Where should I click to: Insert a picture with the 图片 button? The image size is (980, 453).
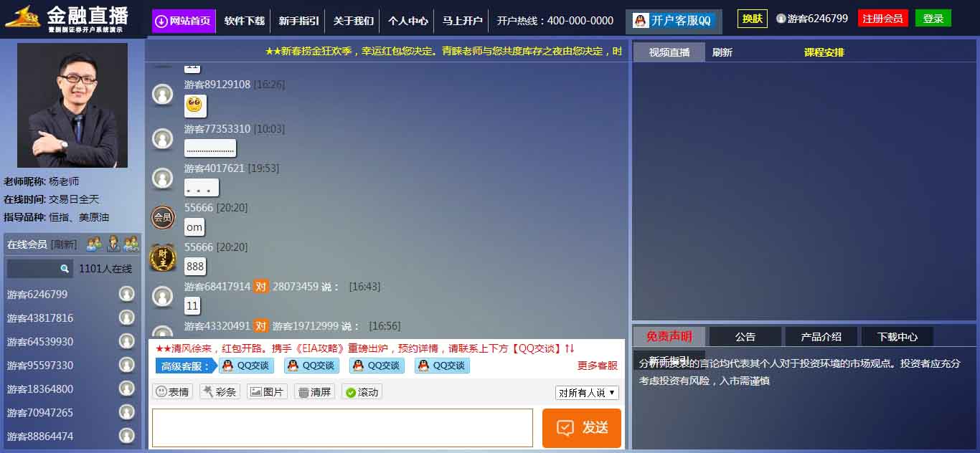pos(267,392)
